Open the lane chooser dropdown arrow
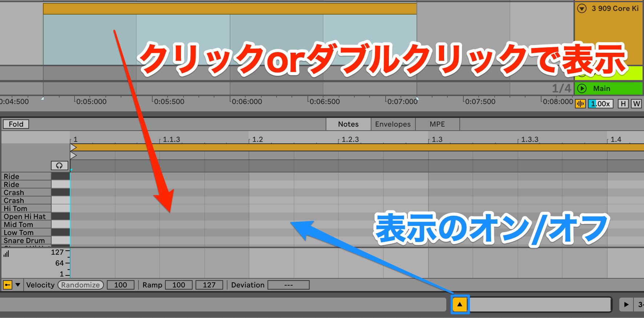The image size is (644, 318). click(18, 285)
